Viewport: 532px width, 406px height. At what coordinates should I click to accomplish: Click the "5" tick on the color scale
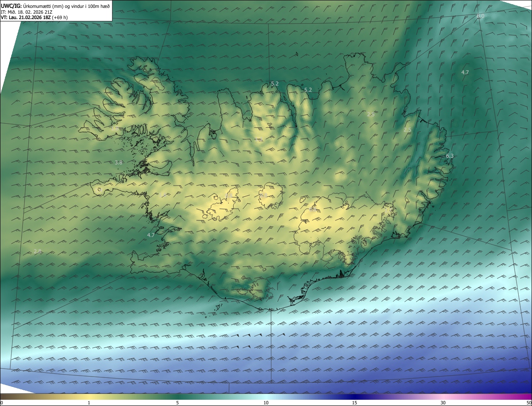(x=177, y=403)
